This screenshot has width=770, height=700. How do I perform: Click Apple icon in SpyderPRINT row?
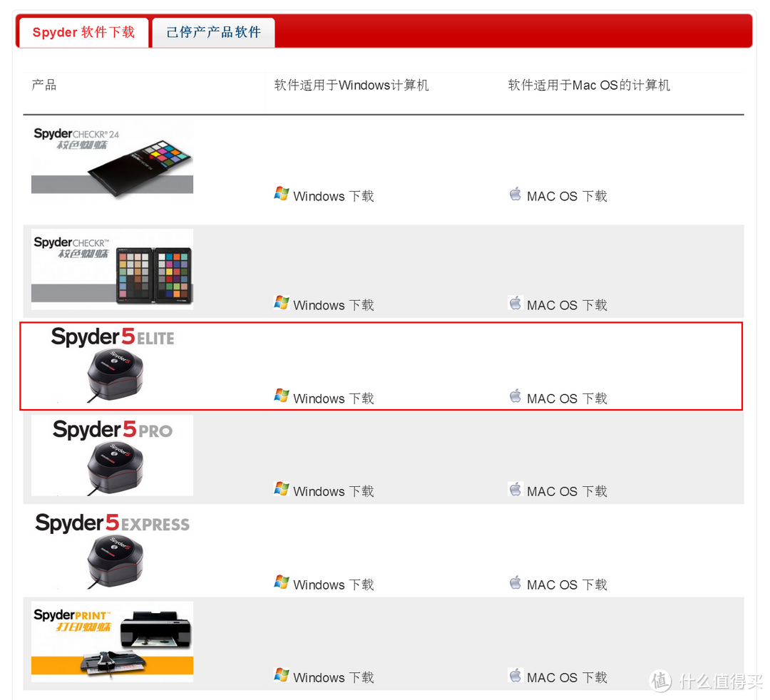[515, 675]
